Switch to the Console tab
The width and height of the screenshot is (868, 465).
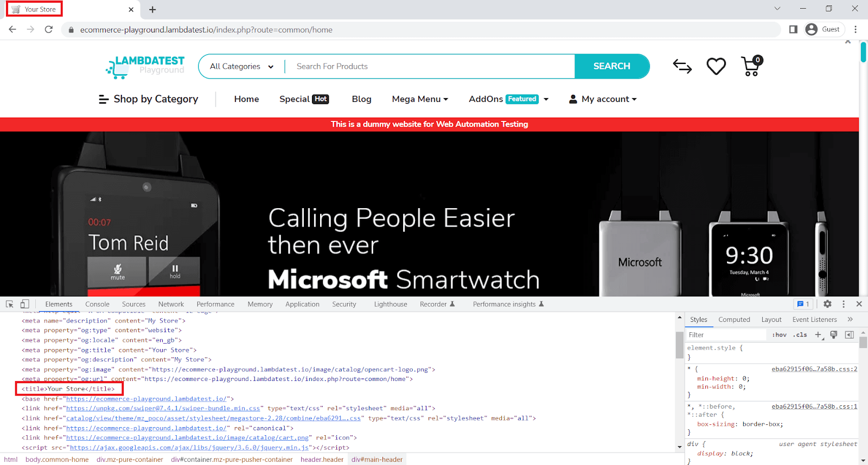[97, 304]
